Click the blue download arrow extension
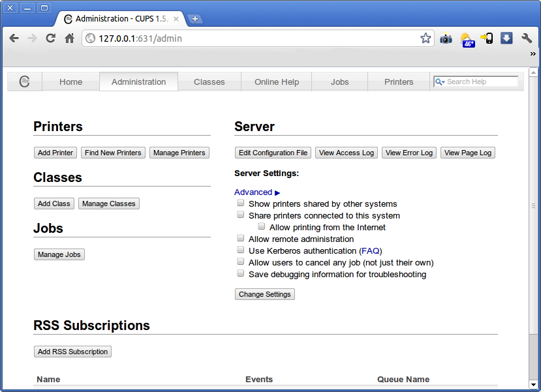The image size is (541, 392). (x=506, y=38)
